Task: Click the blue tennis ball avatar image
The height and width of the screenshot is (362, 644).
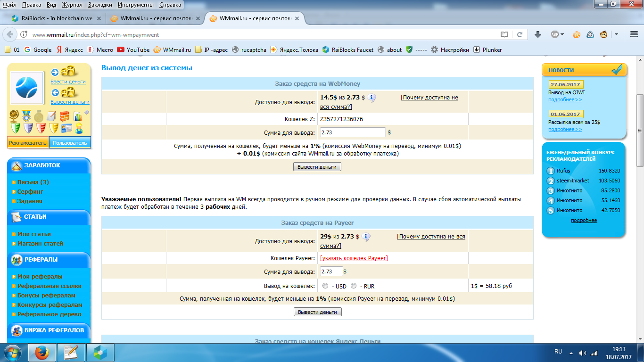Action: pos(27,88)
